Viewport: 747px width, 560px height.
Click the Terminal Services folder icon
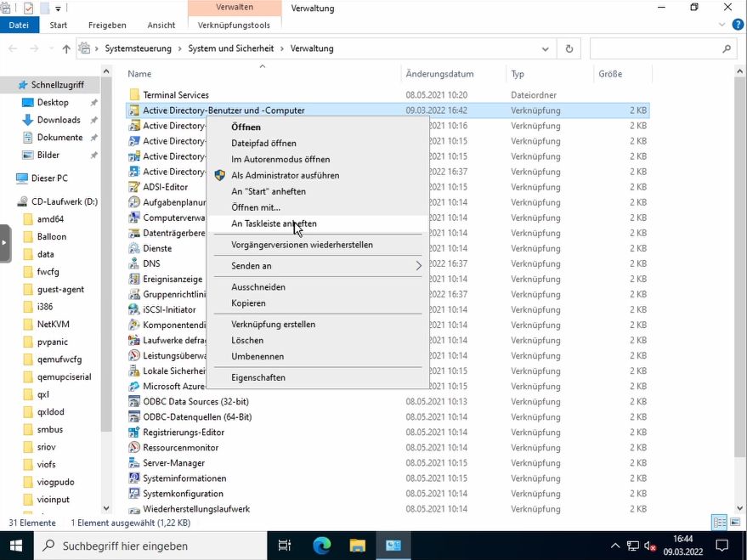(x=134, y=95)
